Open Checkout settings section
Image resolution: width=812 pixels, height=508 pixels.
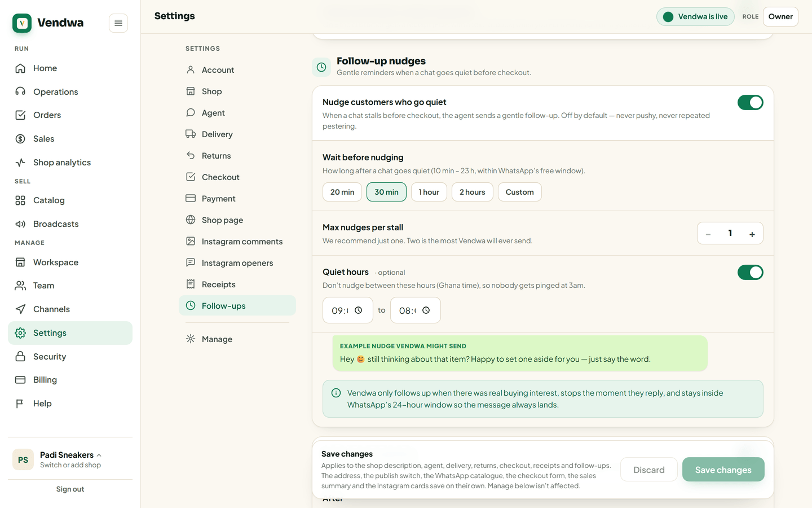[x=237, y=177]
